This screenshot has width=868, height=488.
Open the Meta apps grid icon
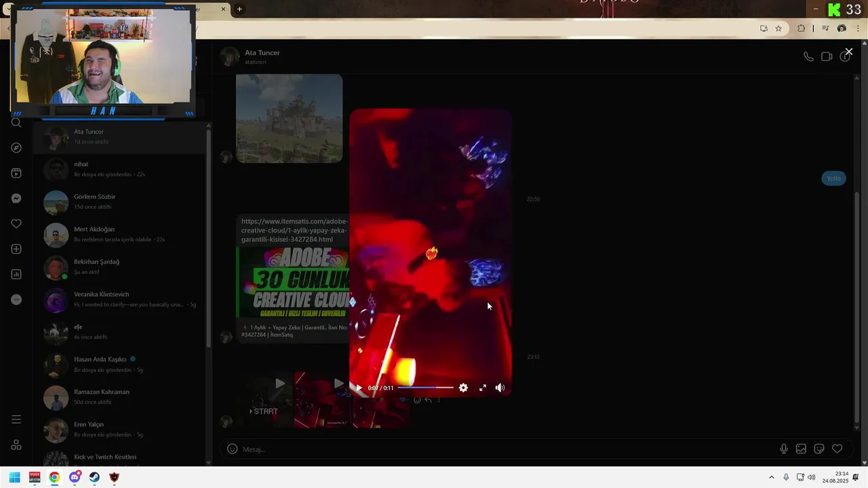tap(16, 445)
